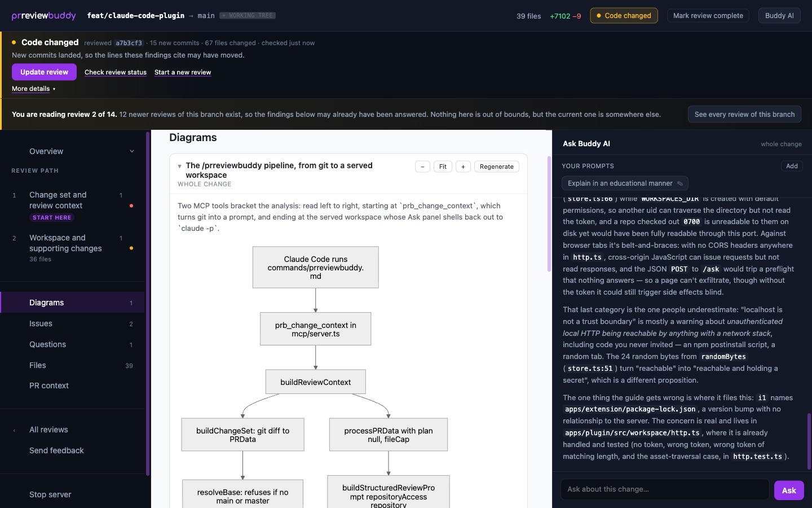812x508 pixels.
Task: Click the START HERE badge
Action: click(52, 218)
